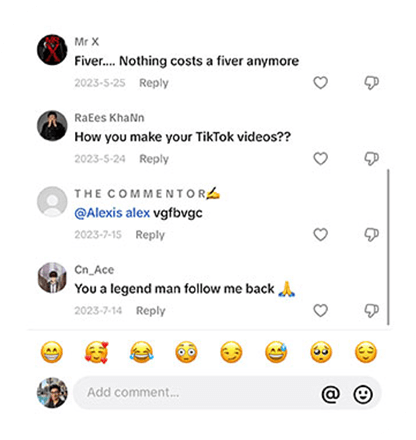Reply to Mr X's comment
Screen dimensions: 416x440
154,83
